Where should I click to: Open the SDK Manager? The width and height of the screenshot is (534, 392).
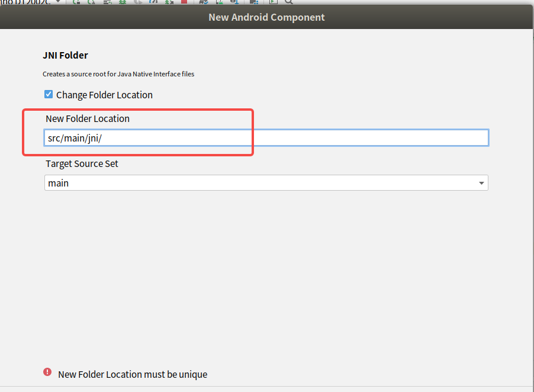[x=234, y=2]
